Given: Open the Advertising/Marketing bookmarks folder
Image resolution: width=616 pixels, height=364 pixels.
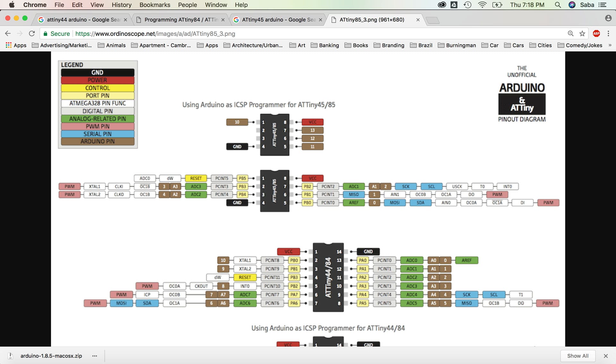Looking at the screenshot, I should [x=62, y=45].
